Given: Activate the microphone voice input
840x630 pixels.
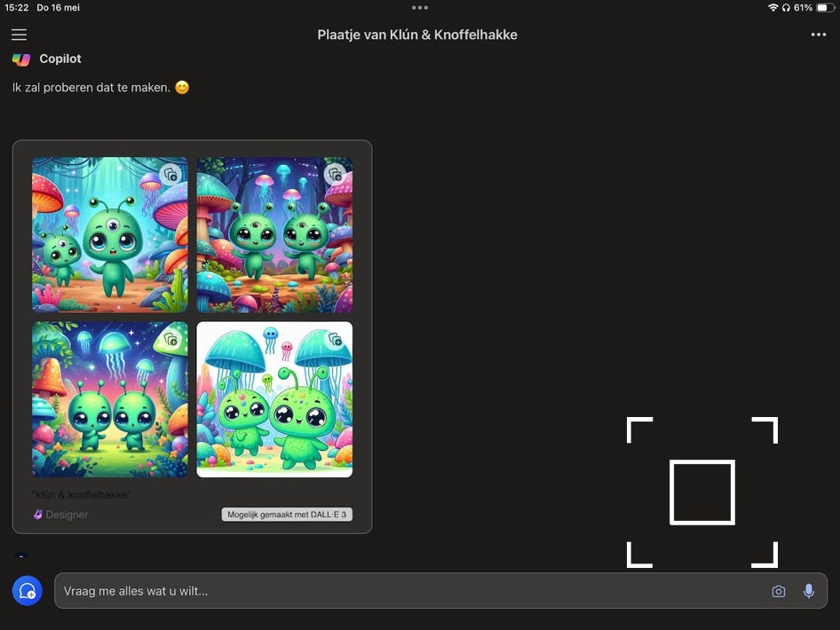Looking at the screenshot, I should (x=809, y=591).
